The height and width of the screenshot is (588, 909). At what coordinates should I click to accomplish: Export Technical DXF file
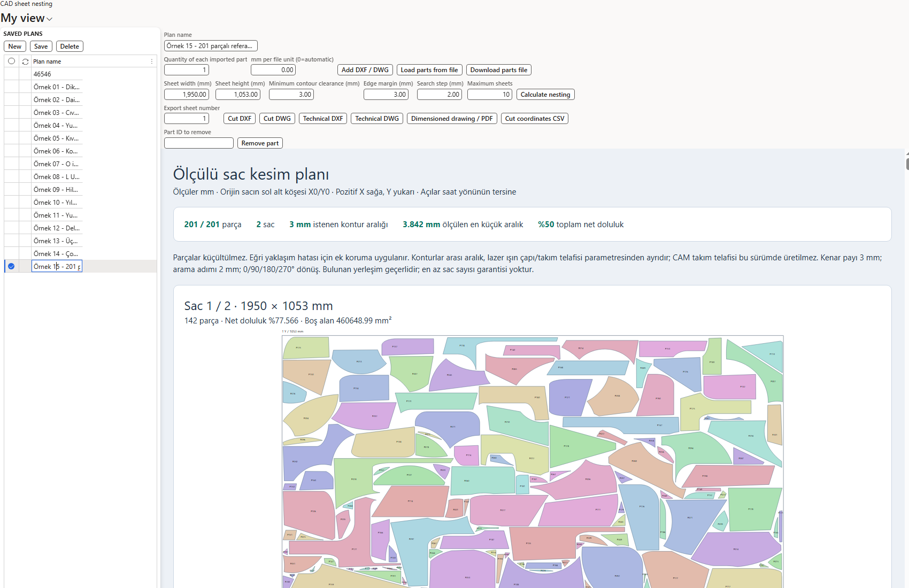point(323,119)
